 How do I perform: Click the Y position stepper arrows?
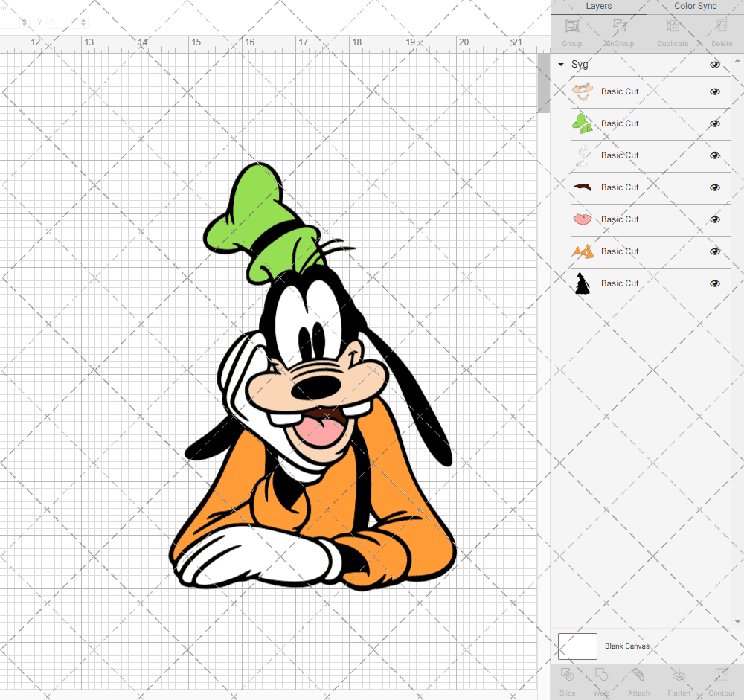click(83, 22)
